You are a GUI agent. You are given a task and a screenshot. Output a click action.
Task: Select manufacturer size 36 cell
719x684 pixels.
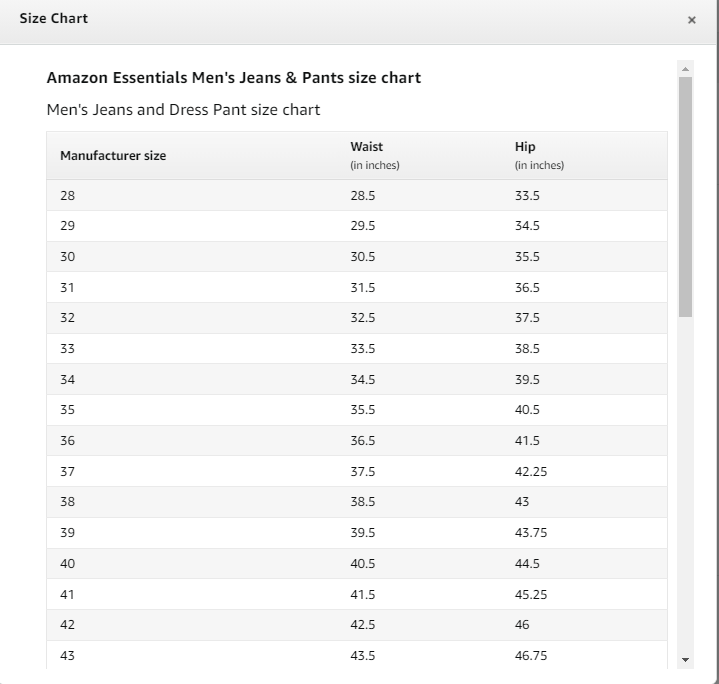(x=67, y=441)
